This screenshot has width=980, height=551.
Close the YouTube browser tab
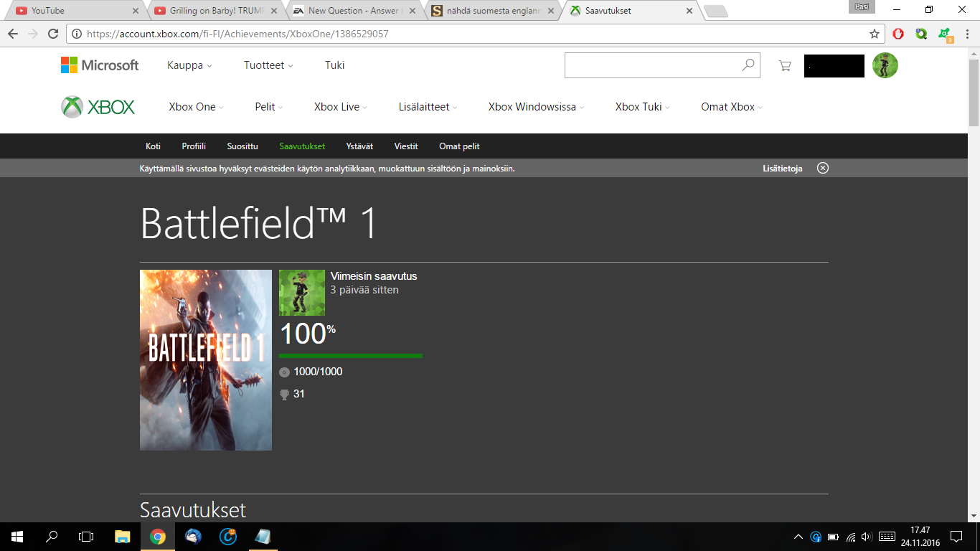136,11
